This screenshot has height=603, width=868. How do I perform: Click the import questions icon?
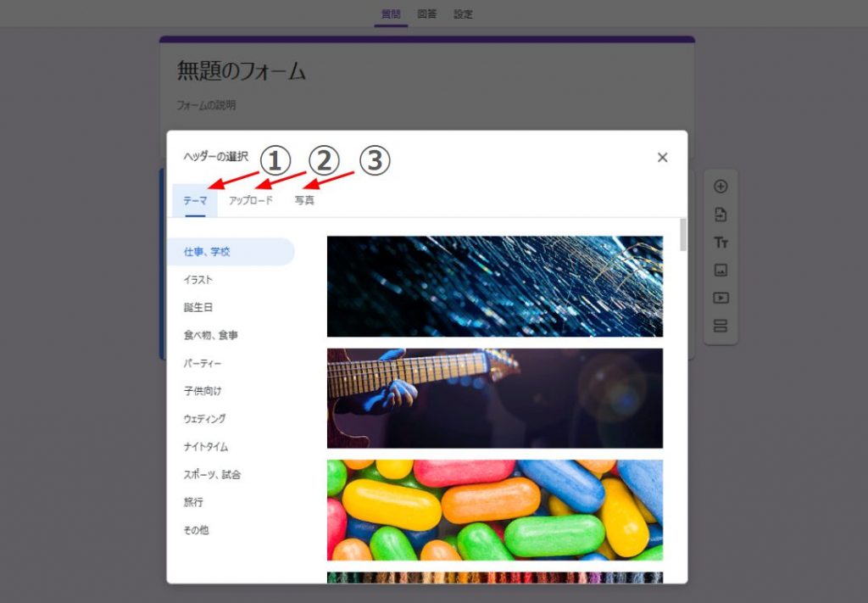721,215
